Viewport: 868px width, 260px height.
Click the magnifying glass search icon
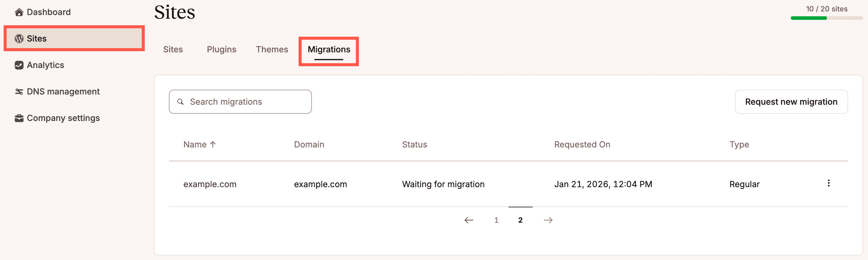pos(181,102)
